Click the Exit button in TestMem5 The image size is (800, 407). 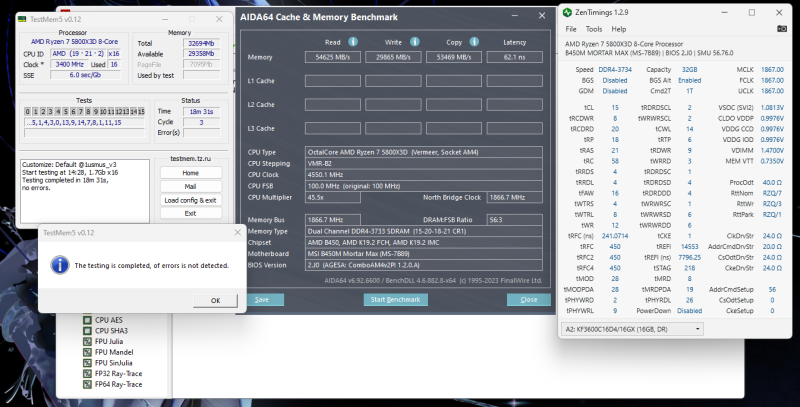[190, 213]
